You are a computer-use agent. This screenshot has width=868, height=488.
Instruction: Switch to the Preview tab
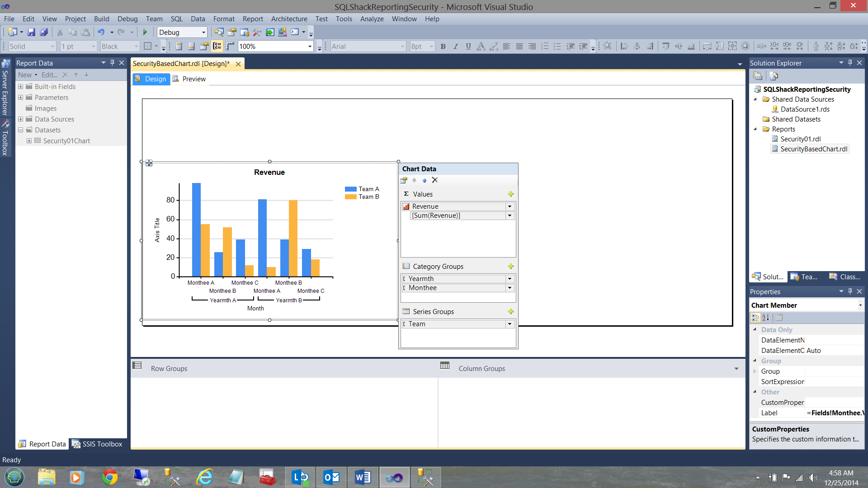193,79
